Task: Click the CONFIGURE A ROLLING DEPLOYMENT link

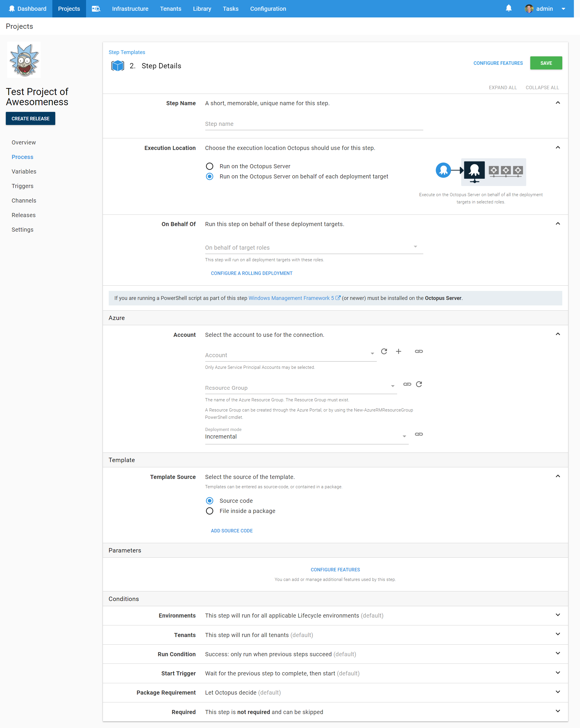Action: pos(251,273)
